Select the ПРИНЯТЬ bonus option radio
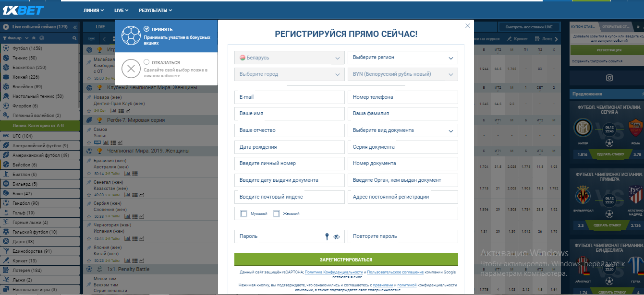Screen dimensions: 644x295 tap(146, 29)
